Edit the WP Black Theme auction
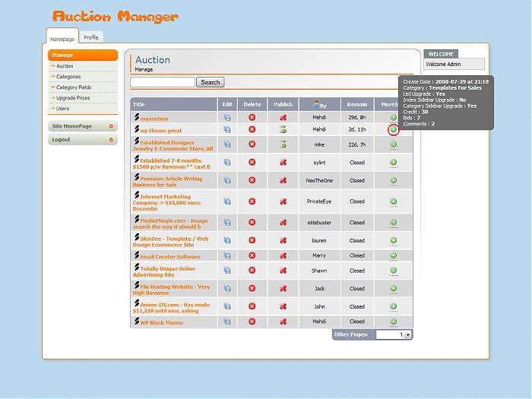 pos(227,321)
